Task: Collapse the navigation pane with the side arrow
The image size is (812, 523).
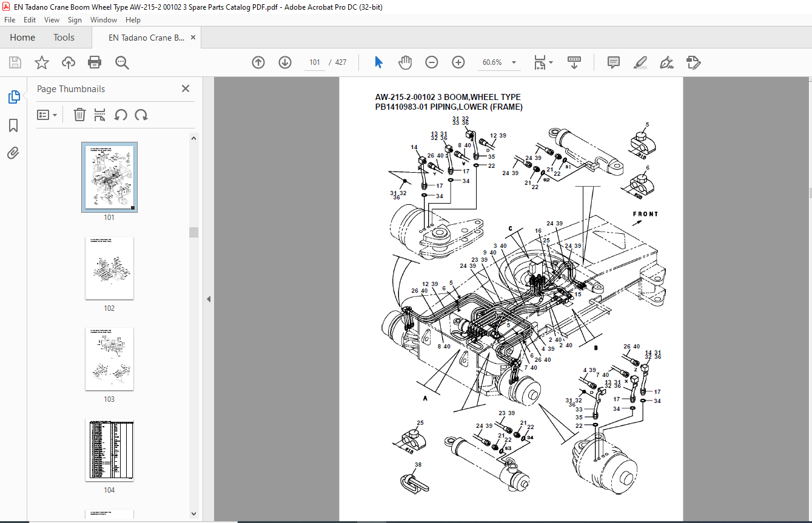Action: [209, 299]
